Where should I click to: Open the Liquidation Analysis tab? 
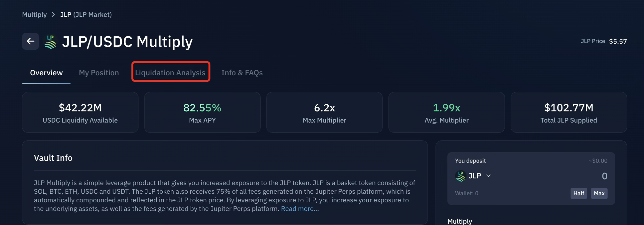coord(170,73)
